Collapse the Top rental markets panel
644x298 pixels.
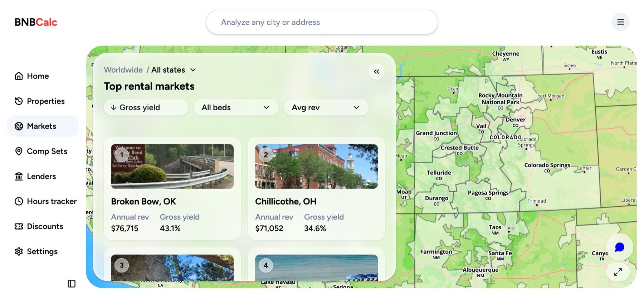coord(376,72)
